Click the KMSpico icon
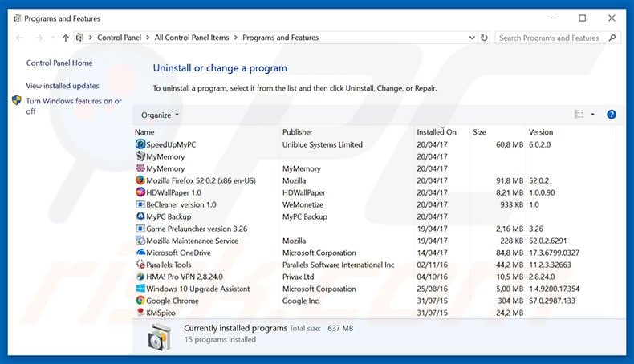This screenshot has width=634, height=364. 140,313
